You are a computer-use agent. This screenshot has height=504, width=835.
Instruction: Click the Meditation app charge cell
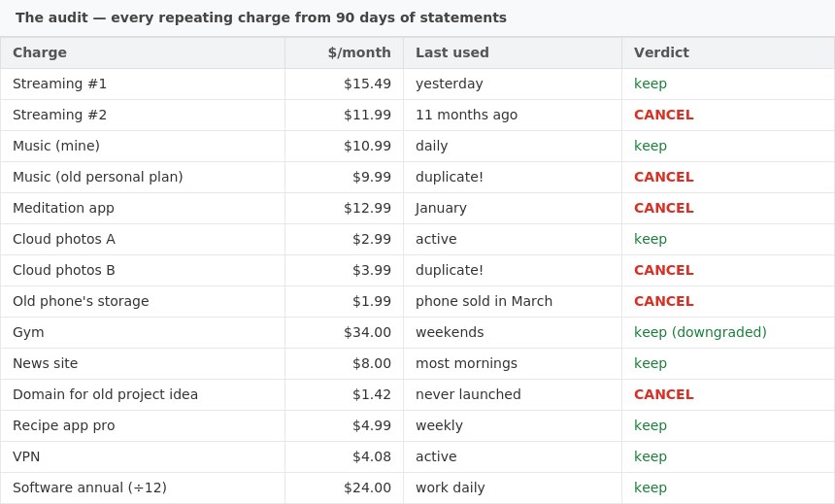click(143, 208)
